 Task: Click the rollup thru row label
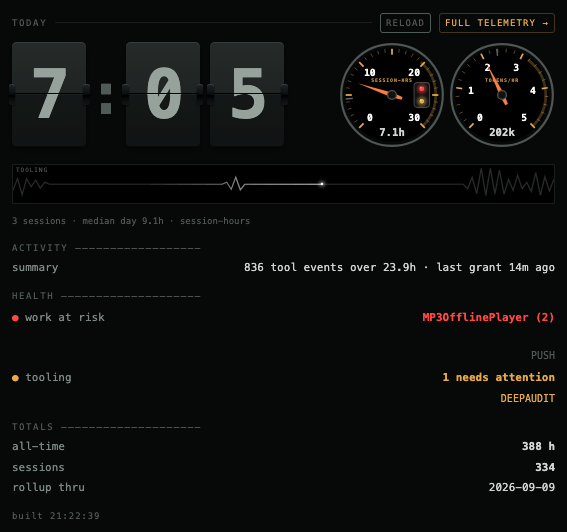(x=48, y=487)
